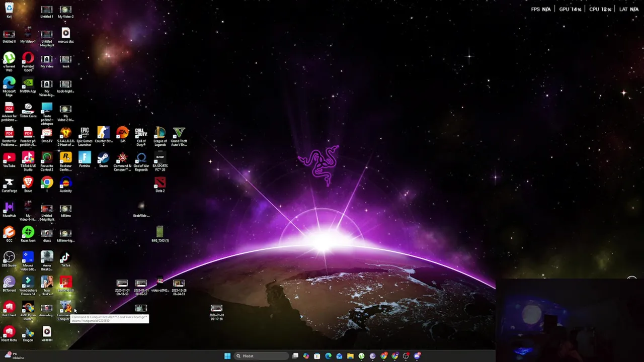Open OBS Studio from the taskbar
The width and height of the screenshot is (644, 362).
[x=406, y=356]
